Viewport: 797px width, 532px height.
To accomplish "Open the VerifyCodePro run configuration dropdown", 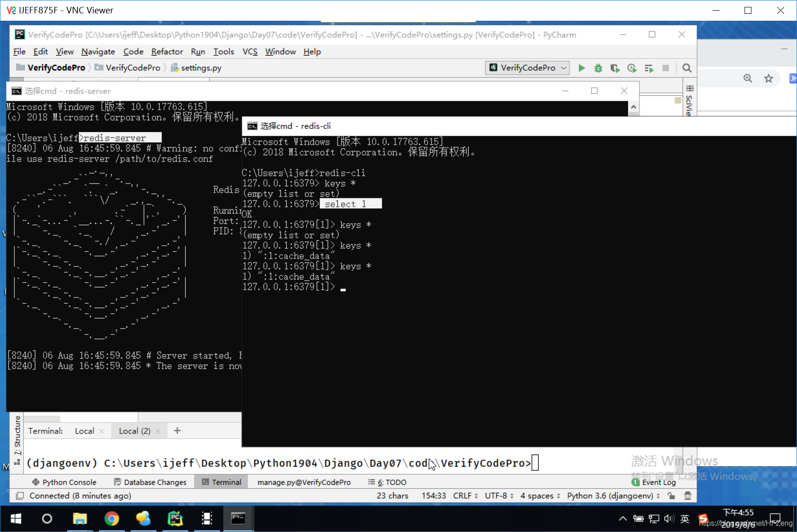I will (x=528, y=68).
